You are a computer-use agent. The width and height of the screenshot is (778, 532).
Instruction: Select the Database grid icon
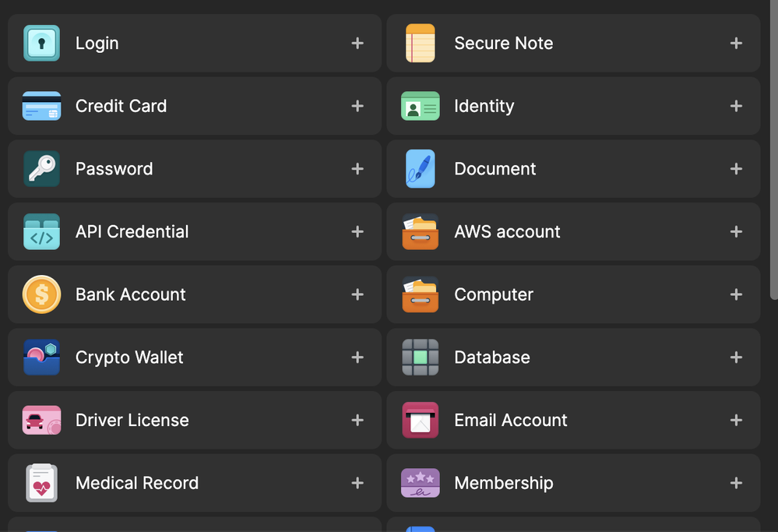point(421,358)
